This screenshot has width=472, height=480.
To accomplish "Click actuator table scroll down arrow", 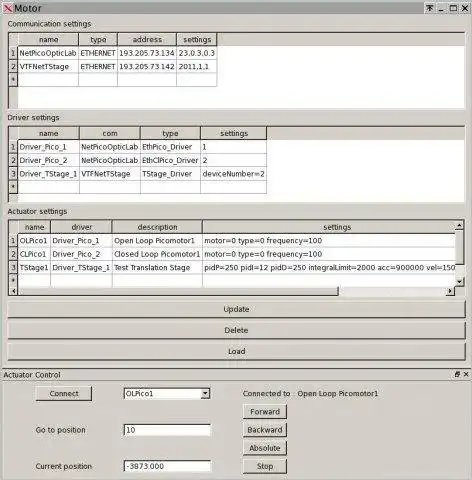I will click(459, 282).
